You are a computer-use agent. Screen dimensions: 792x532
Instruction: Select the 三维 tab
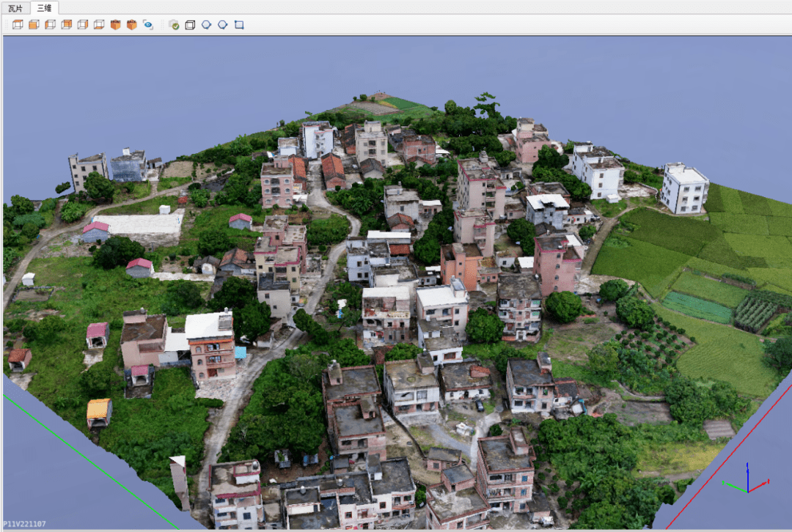coord(45,8)
